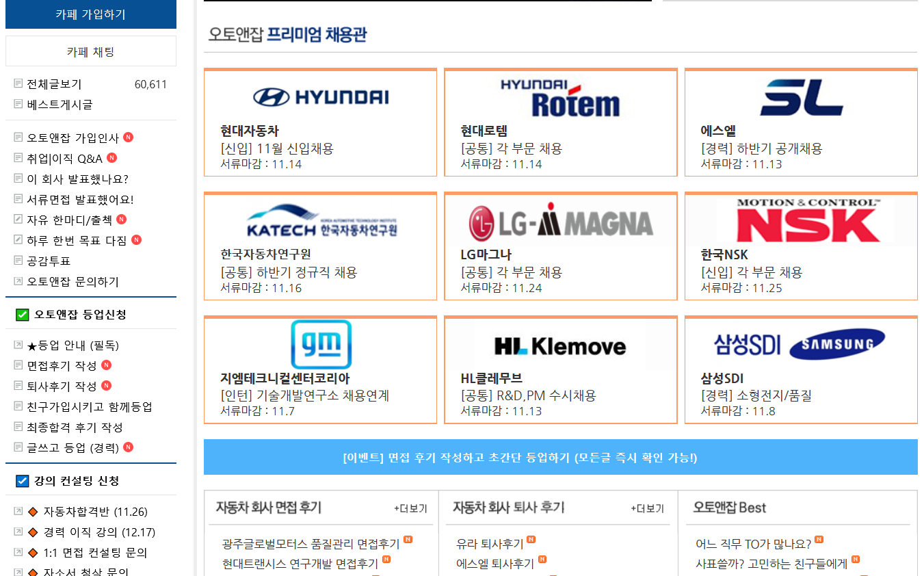The height and width of the screenshot is (576, 924).
Task: Click the blue checkbox icon by 강의 컨설팅 신청
Action: tap(23, 481)
